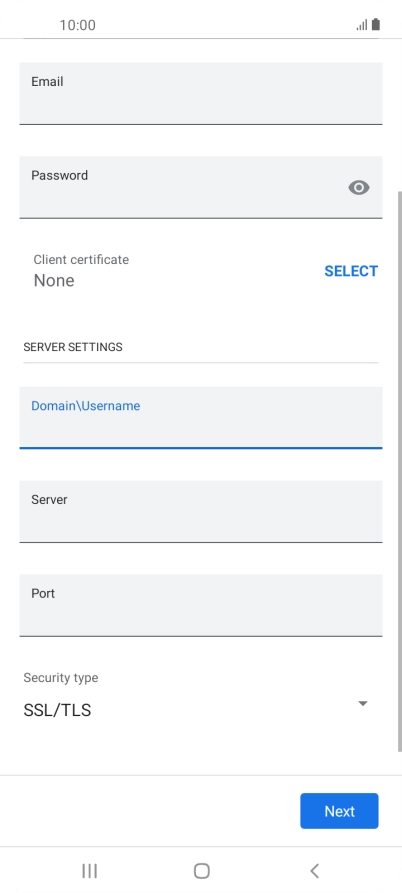Focus the Password input field
The height and width of the screenshot is (893, 402).
201,187
